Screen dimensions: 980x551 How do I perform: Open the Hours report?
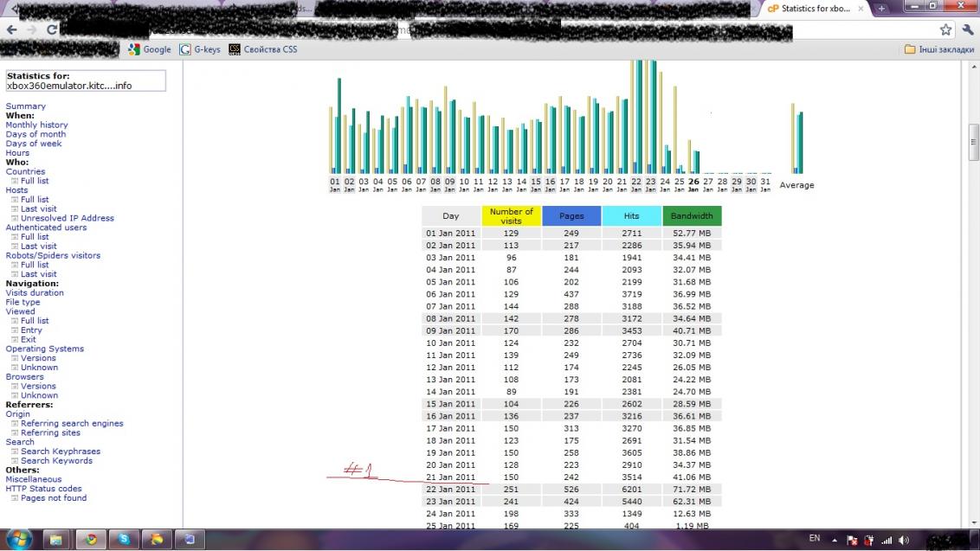[17, 153]
